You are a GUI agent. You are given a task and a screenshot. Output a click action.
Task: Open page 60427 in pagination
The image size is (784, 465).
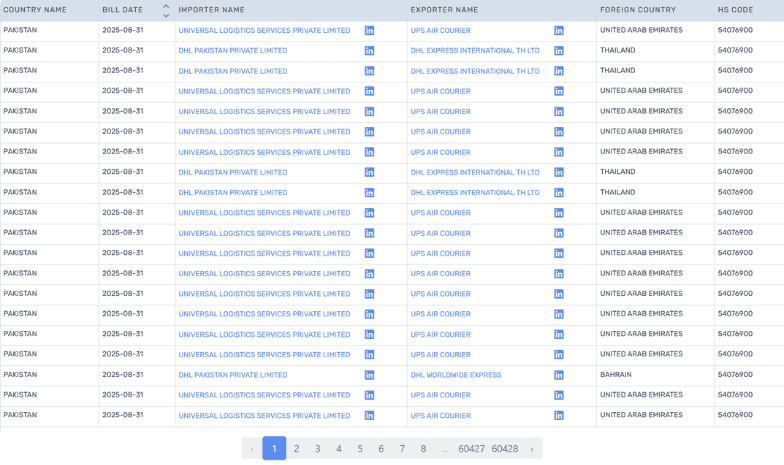point(471,449)
